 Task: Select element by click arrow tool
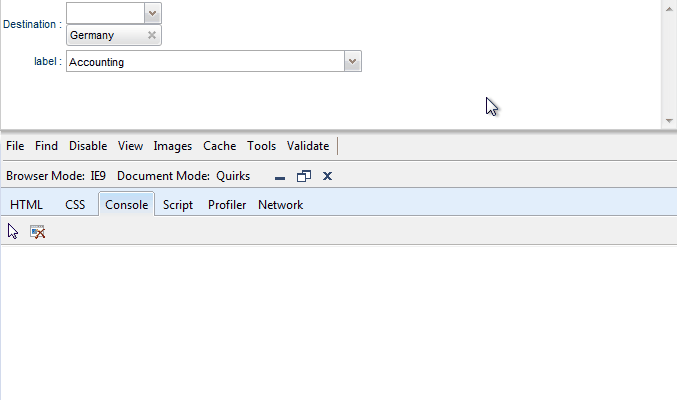[13, 232]
